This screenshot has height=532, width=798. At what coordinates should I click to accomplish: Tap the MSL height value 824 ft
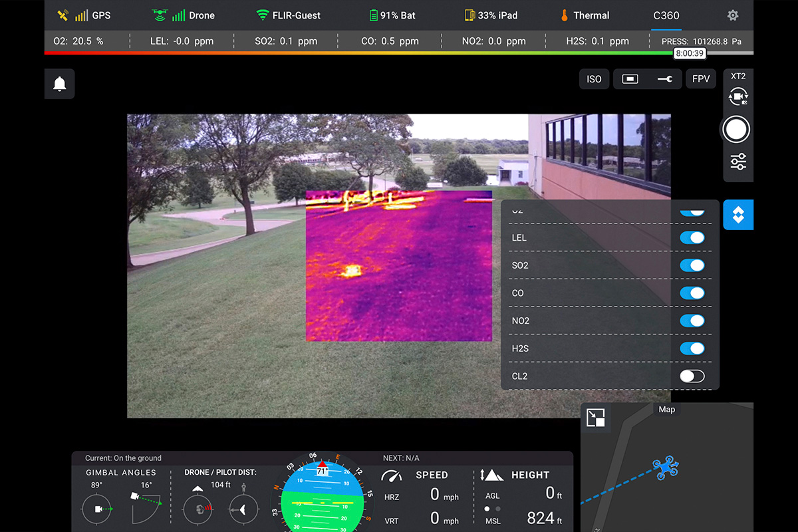pyautogui.click(x=545, y=517)
